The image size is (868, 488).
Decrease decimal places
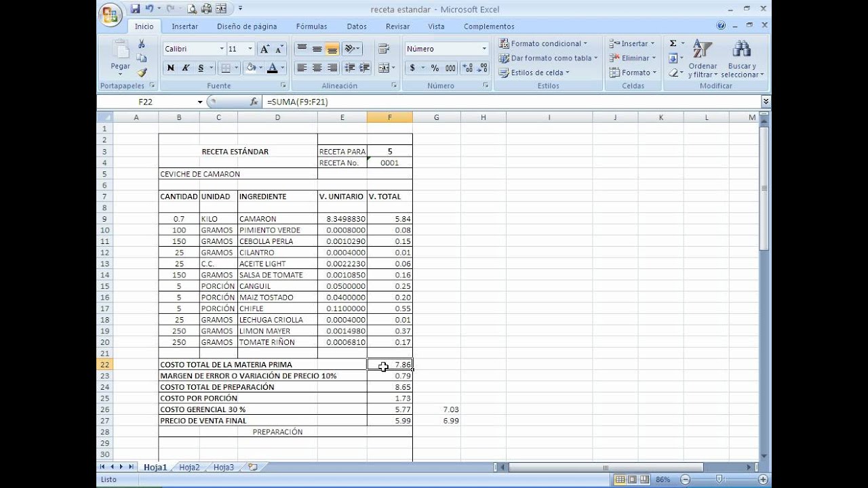click(482, 68)
